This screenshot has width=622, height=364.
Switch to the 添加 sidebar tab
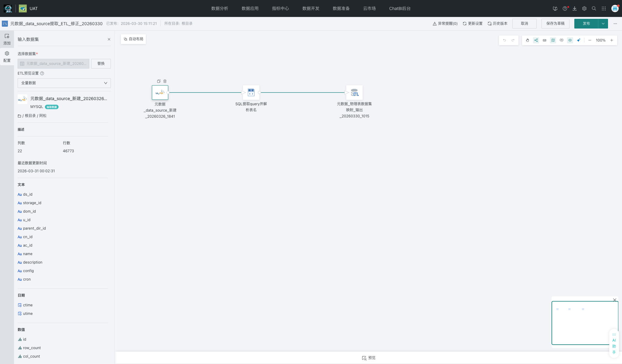tap(7, 39)
